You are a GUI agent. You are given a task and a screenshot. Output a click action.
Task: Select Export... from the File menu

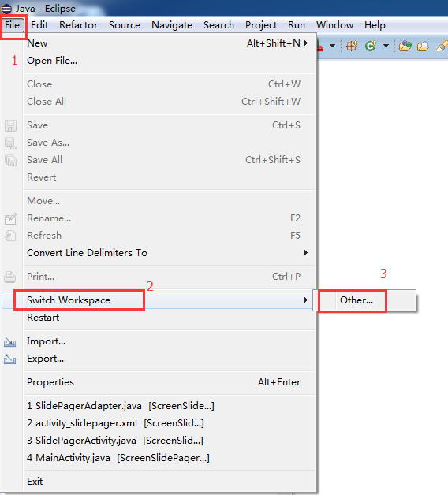(170, 359)
